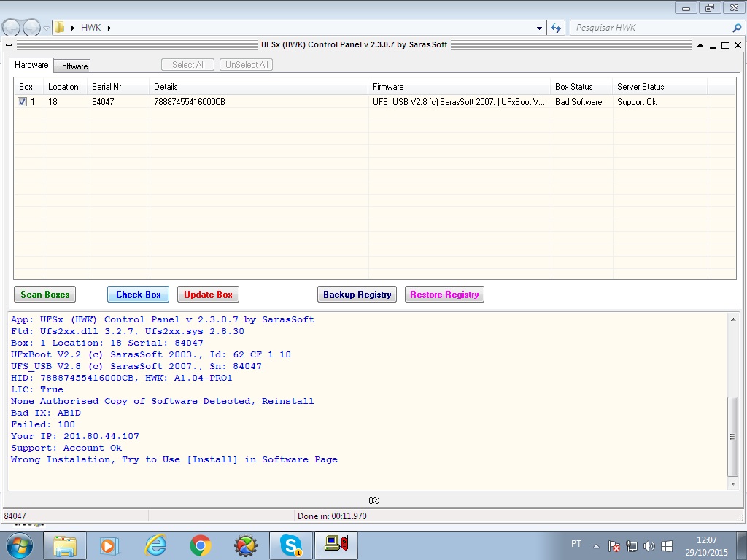
Task: Click the Restore Registry button
Action: [444, 295]
